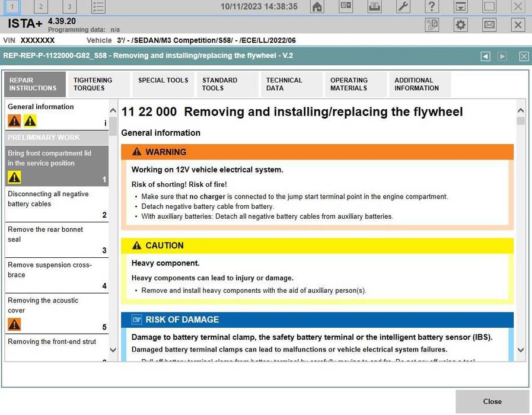Open settings gear icon
The width and height of the screenshot is (532, 415).
(460, 25)
